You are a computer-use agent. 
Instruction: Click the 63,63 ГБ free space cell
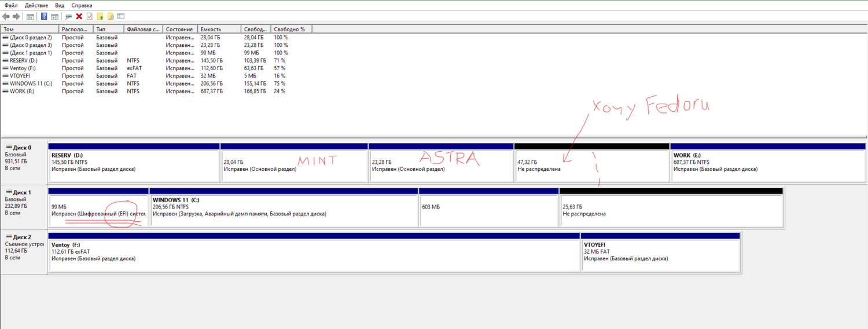(254, 68)
